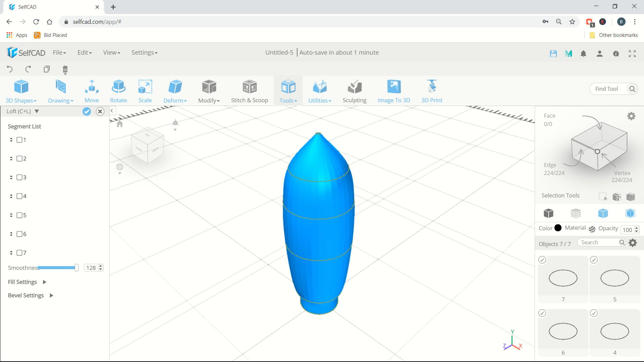Open the Sculpting tool
This screenshot has width=644, height=362.
coord(355,90)
